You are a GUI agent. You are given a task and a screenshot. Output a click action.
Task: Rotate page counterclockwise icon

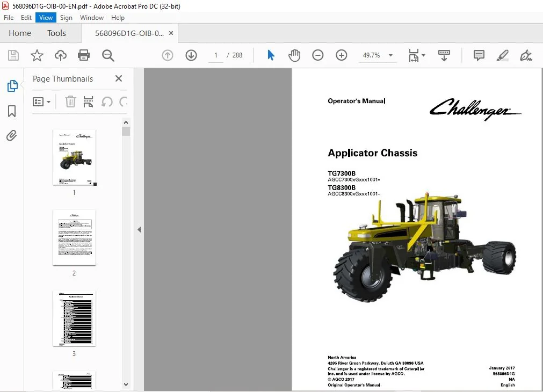pyautogui.click(x=107, y=102)
